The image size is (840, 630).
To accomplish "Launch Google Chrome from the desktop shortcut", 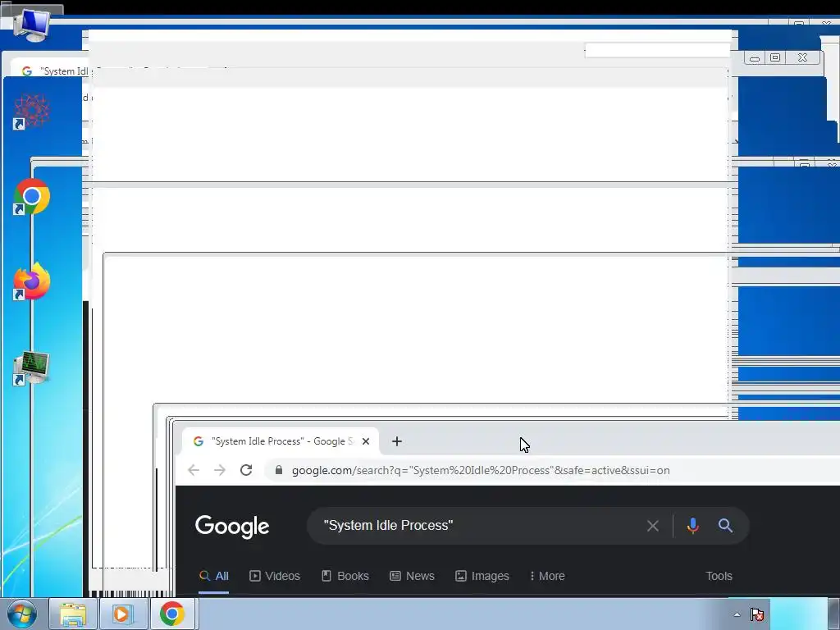I will point(31,197).
